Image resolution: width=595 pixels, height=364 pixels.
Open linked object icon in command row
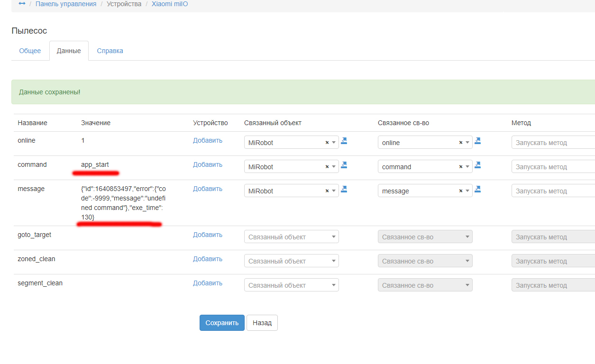pos(344,165)
